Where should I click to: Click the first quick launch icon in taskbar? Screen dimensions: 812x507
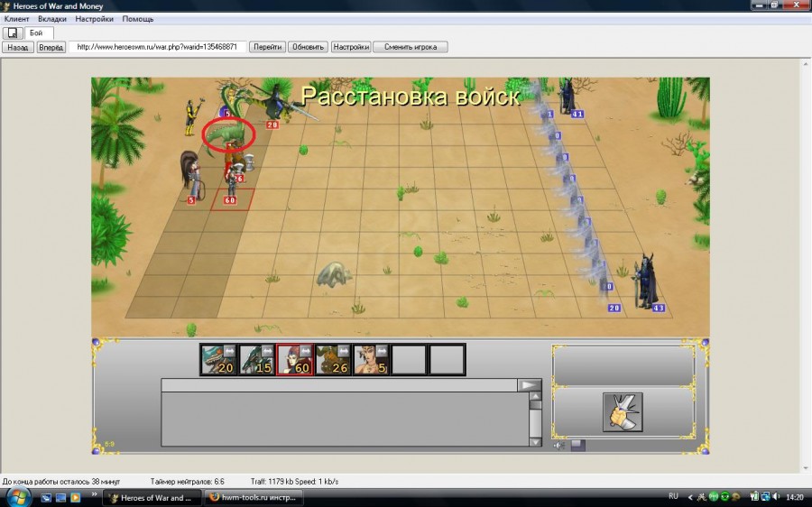[46, 498]
